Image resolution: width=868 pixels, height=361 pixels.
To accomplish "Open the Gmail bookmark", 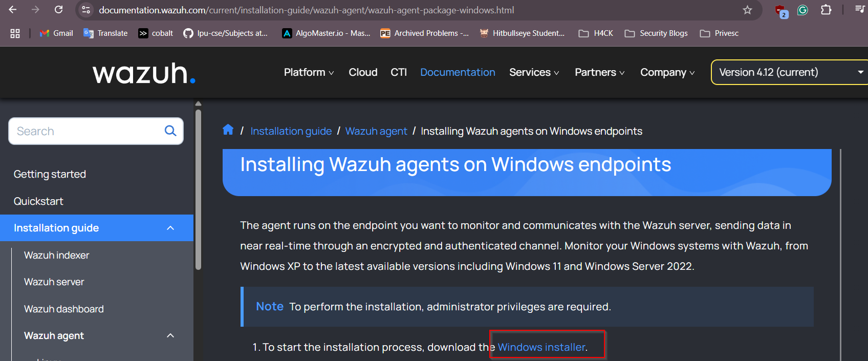I will 56,33.
